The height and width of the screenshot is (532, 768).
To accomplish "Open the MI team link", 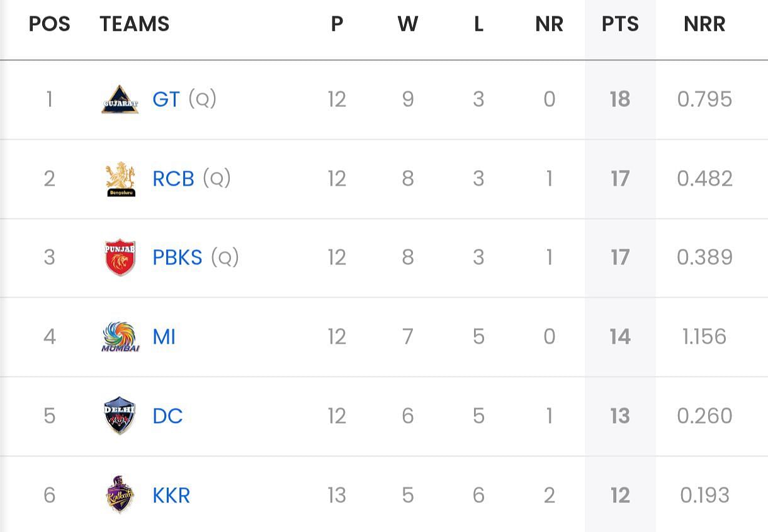I will point(164,337).
